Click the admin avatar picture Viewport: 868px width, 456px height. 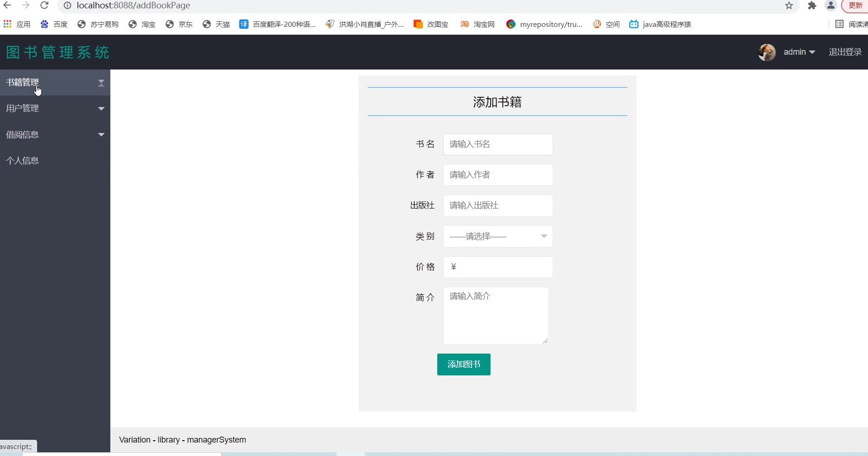point(767,52)
